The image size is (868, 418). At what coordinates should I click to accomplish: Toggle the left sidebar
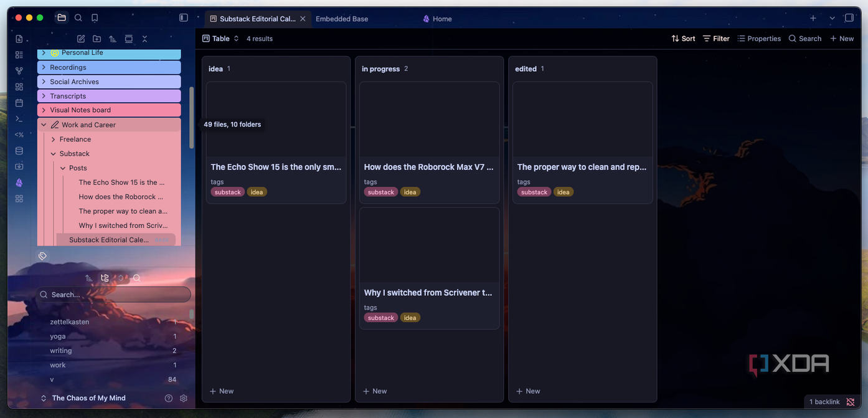pos(184,18)
